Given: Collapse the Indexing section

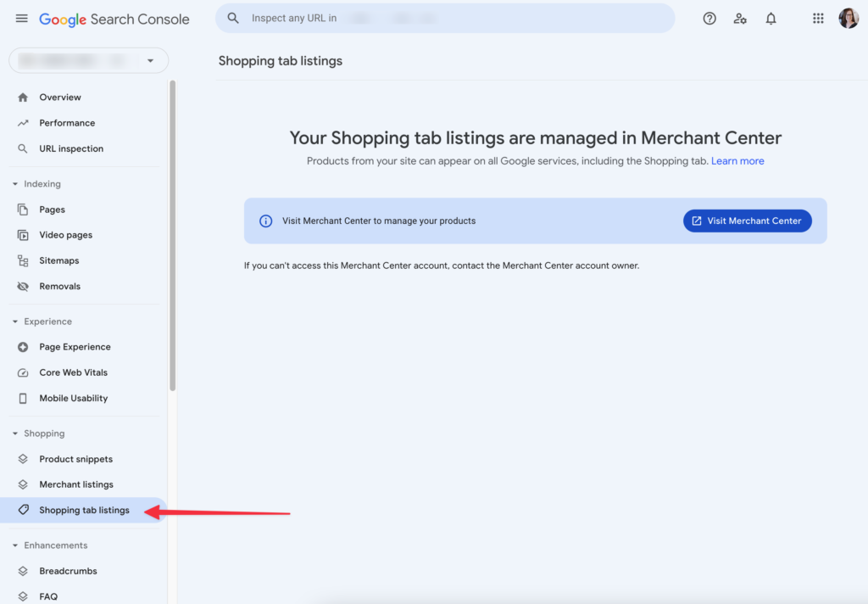Looking at the screenshot, I should pyautogui.click(x=15, y=184).
